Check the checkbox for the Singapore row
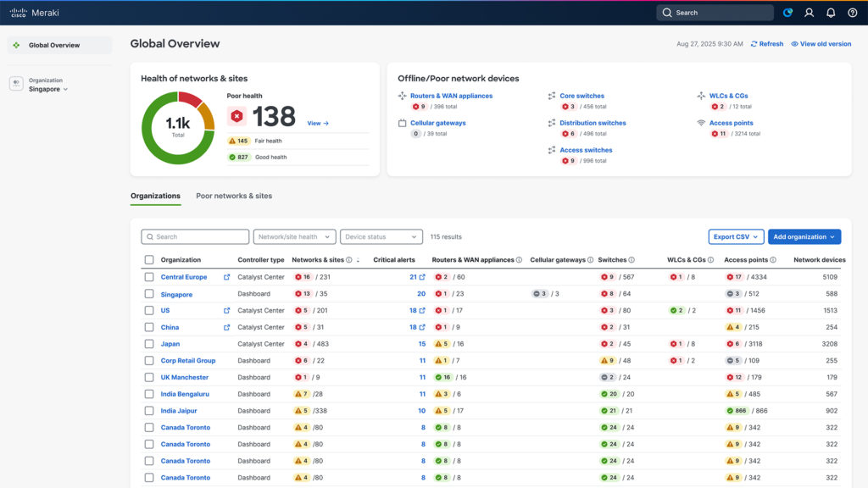Viewport: 868px width, 488px height. 149,293
